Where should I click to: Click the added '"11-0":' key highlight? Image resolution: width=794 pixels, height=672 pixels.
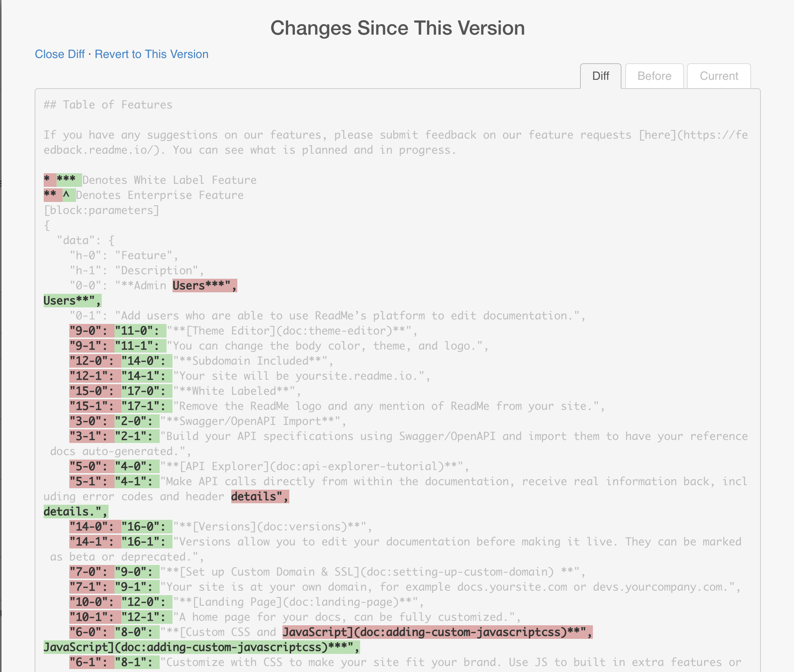(140, 331)
